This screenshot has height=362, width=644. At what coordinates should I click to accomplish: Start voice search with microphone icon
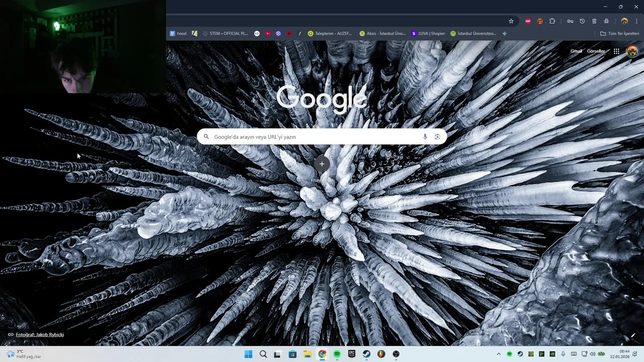pyautogui.click(x=425, y=137)
